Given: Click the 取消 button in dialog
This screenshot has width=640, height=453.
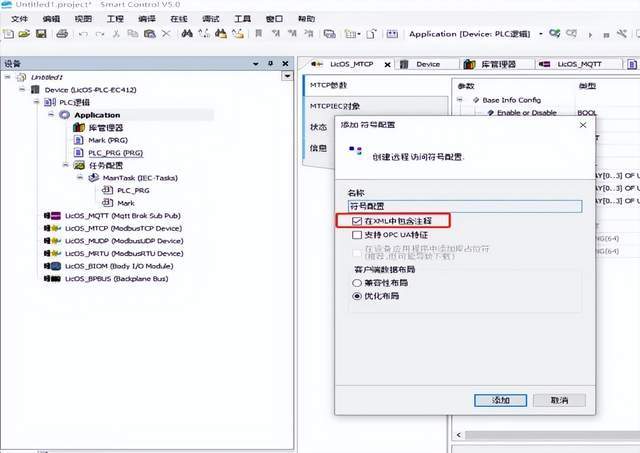Looking at the screenshot, I should tap(559, 400).
